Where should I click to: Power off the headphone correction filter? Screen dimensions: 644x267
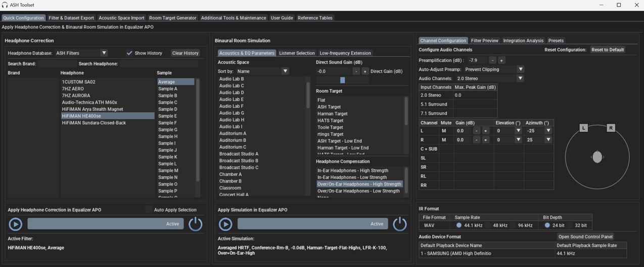[x=196, y=224]
